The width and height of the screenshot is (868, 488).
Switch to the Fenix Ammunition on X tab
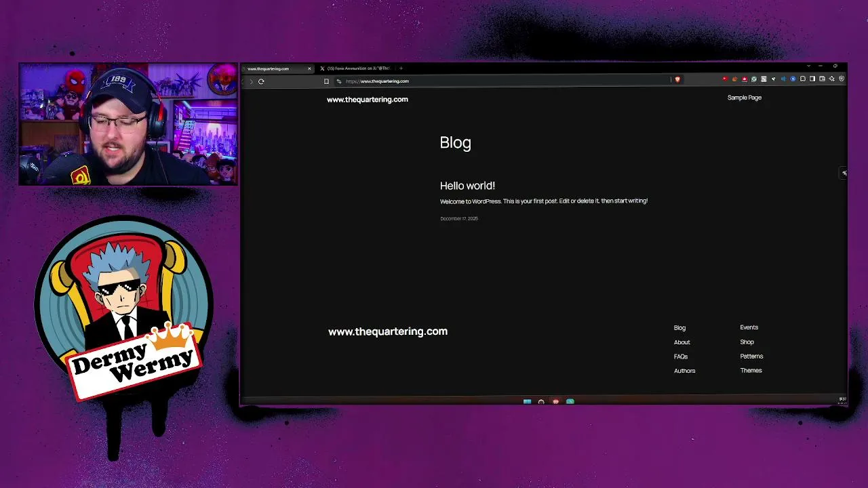click(357, 68)
